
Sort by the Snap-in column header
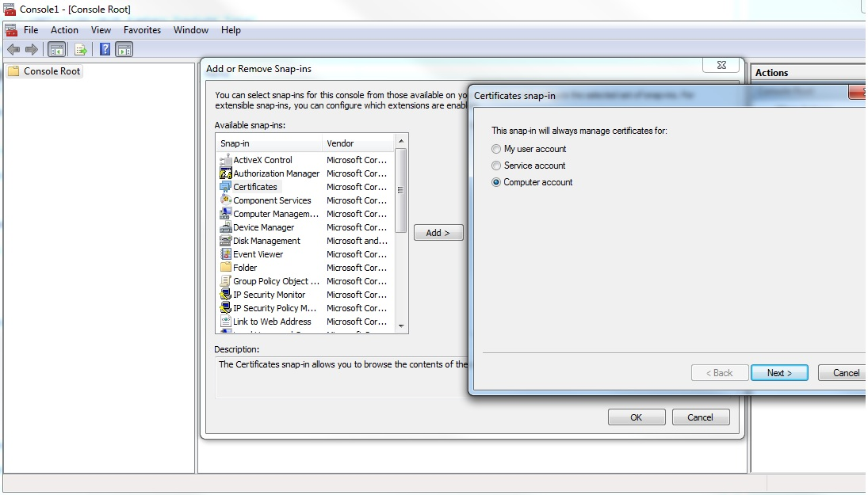click(269, 143)
